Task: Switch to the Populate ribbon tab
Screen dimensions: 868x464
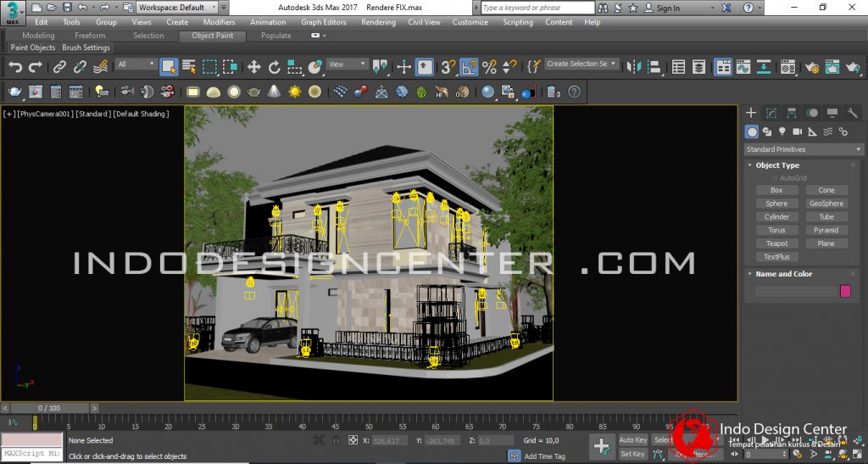Action: [275, 36]
